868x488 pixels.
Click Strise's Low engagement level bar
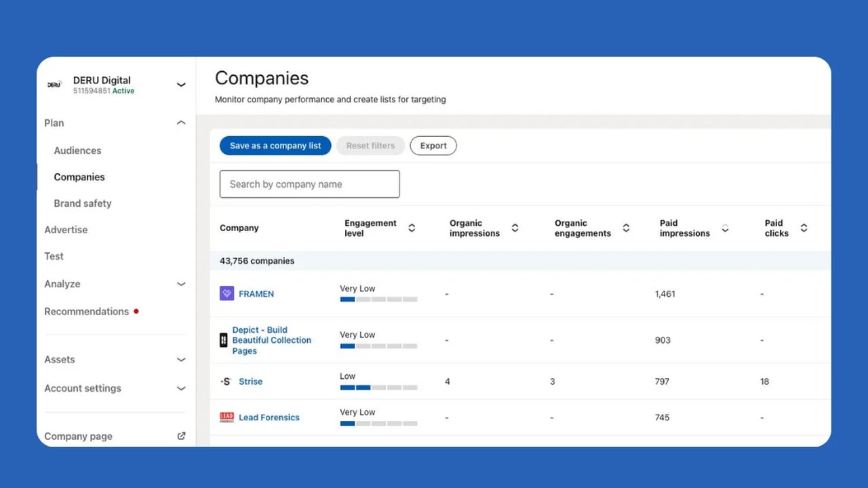point(378,388)
